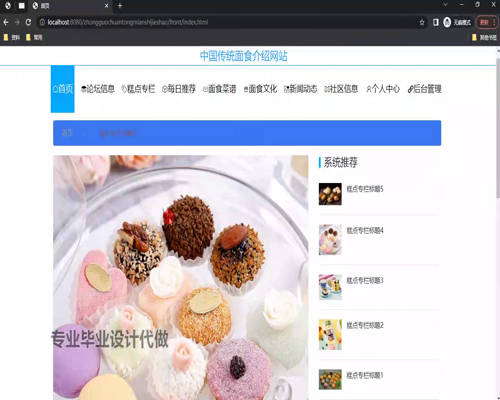Viewport: 500px width, 400px height.
Task: Open the 资料 bookmark folder
Action: [x=12, y=37]
